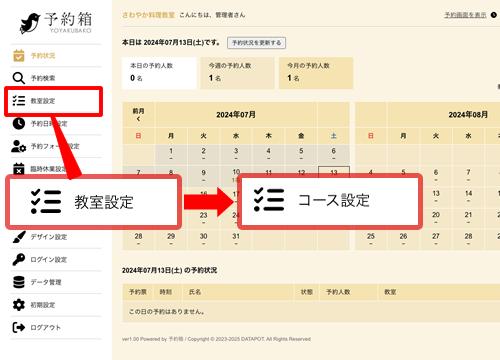Select July 5 in 2024年07月 calendar
The width and height of the screenshot is (500, 360).
(x=301, y=154)
